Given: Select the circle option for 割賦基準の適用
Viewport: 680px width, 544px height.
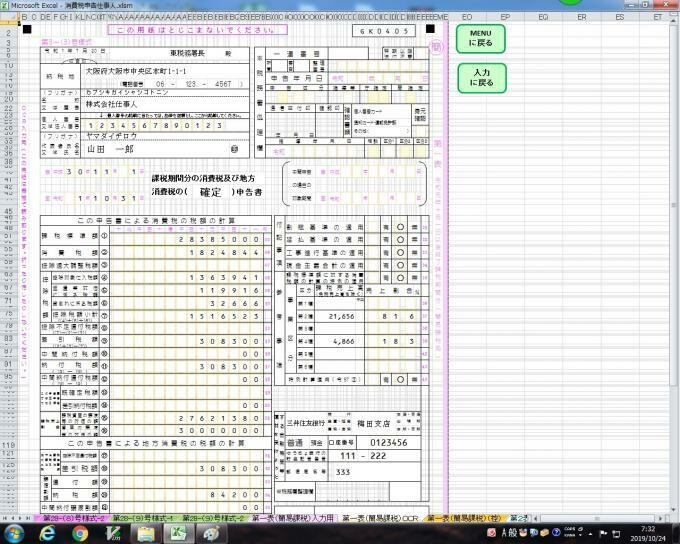Looking at the screenshot, I should (400, 227).
